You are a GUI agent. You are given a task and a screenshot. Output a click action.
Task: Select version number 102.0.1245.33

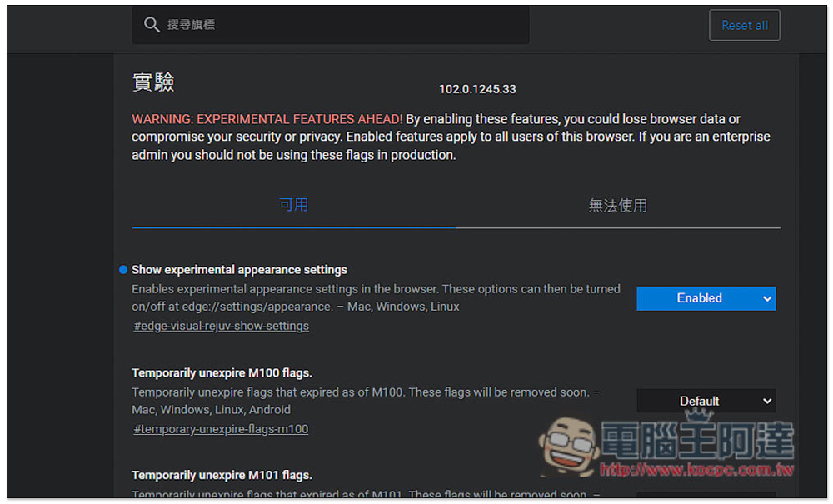(477, 89)
